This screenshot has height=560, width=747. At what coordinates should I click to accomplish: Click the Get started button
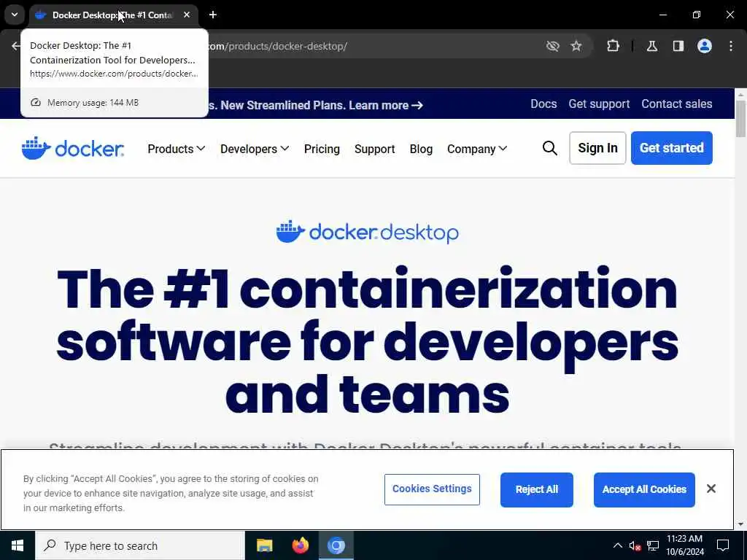(672, 148)
